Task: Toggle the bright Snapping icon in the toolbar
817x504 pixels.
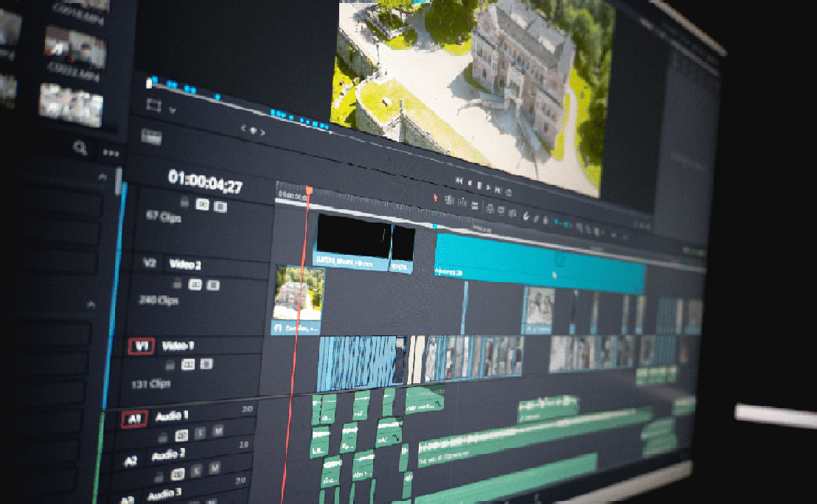Action: [526, 216]
